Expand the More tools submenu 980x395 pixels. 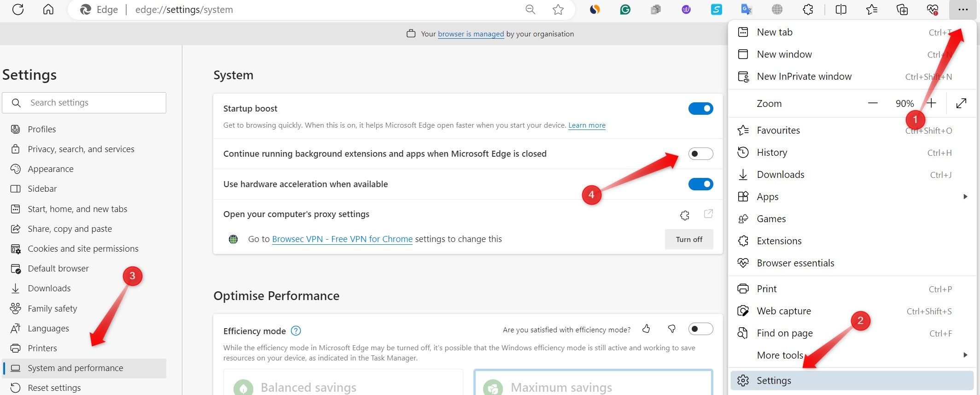point(852,355)
